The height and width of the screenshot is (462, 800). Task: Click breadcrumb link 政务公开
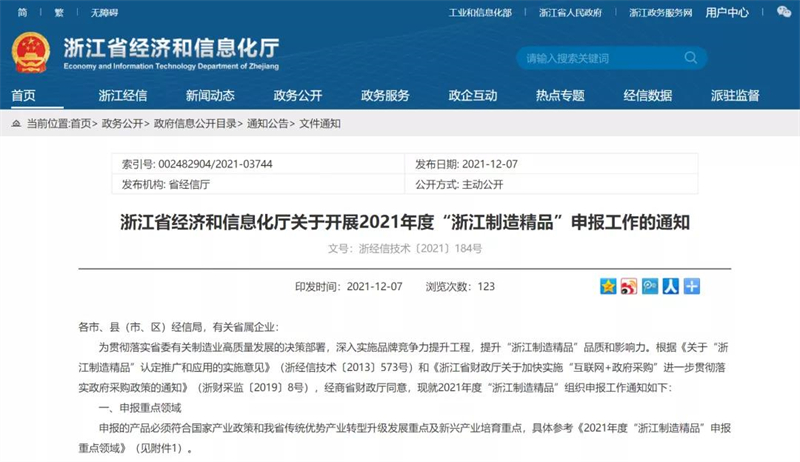pyautogui.click(x=122, y=123)
